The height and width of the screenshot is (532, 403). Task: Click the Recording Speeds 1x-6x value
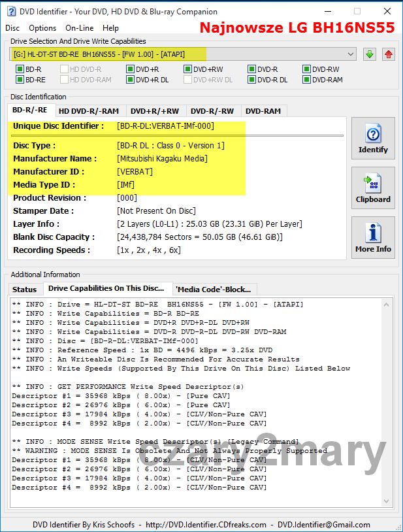coord(149,250)
